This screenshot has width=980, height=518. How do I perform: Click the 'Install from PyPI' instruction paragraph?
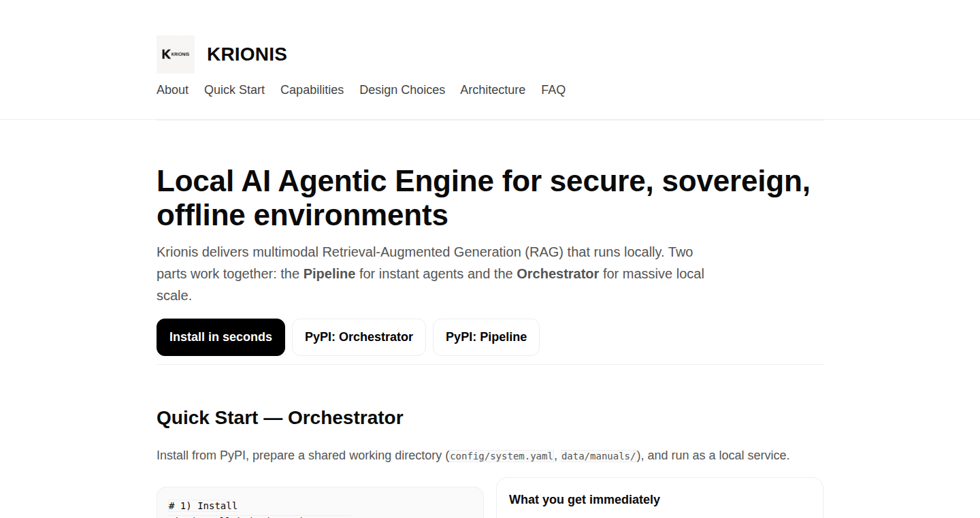(473, 455)
